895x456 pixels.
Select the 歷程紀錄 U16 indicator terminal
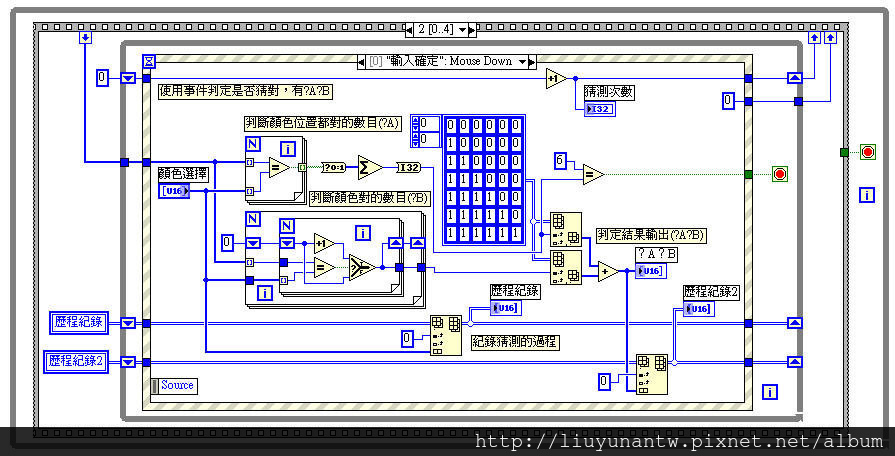point(506,308)
